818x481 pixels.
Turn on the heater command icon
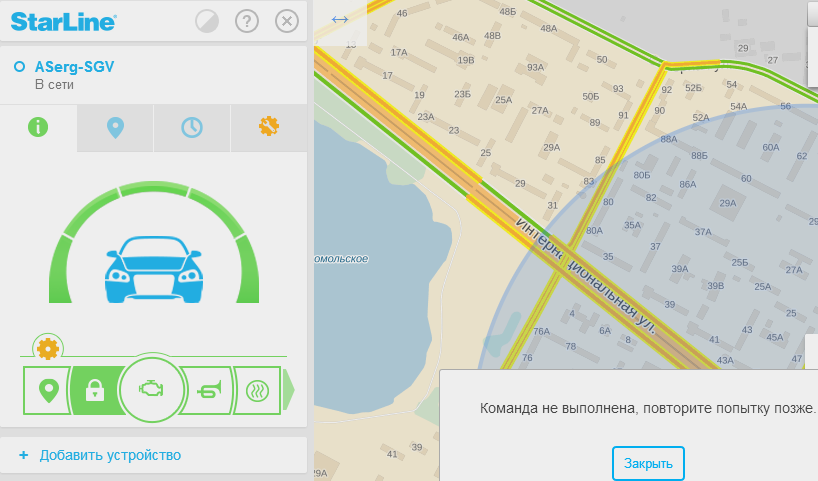pos(257,390)
